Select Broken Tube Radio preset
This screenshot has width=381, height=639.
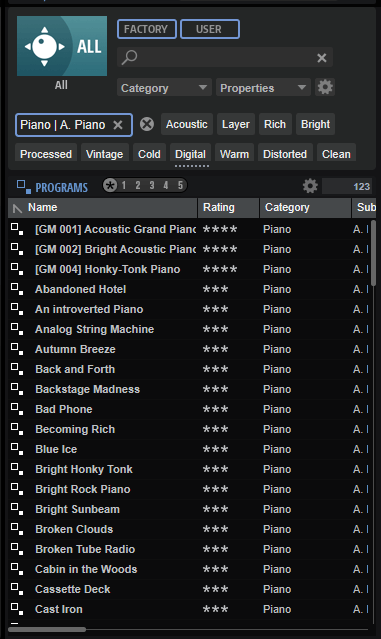coord(85,549)
